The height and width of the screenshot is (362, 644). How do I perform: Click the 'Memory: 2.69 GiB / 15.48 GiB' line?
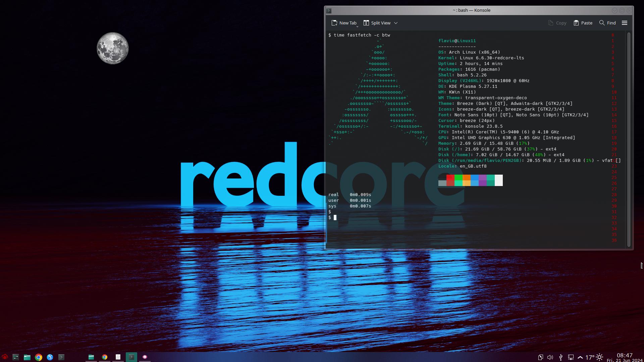(x=484, y=143)
